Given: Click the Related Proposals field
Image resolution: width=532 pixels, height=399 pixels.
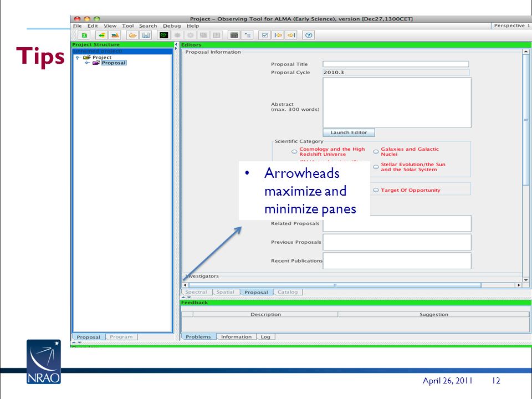Looking at the screenshot, I should (397, 223).
